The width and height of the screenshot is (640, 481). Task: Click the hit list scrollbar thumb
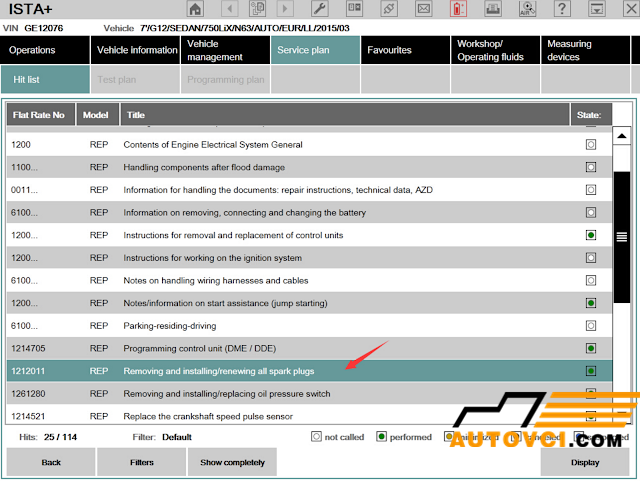(x=622, y=237)
